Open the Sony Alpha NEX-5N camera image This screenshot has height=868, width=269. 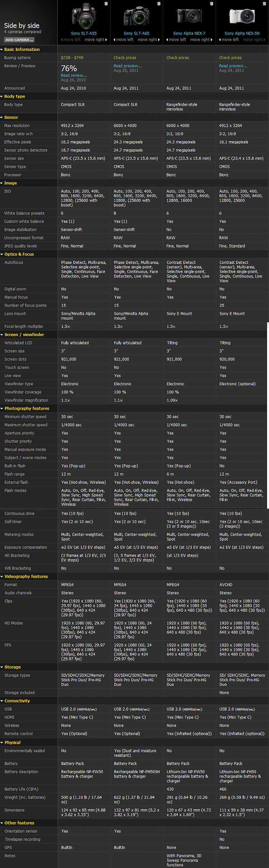point(242,16)
